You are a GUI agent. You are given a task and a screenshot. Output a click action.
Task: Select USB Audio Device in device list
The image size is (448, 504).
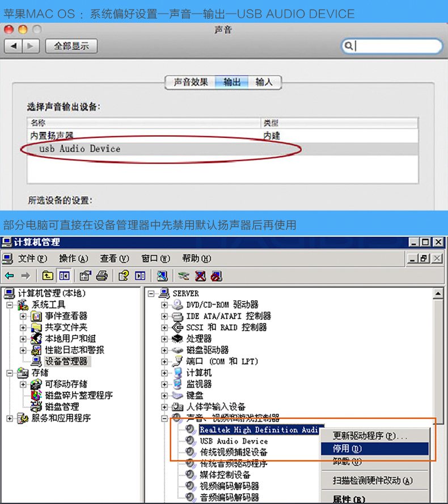[x=234, y=441]
